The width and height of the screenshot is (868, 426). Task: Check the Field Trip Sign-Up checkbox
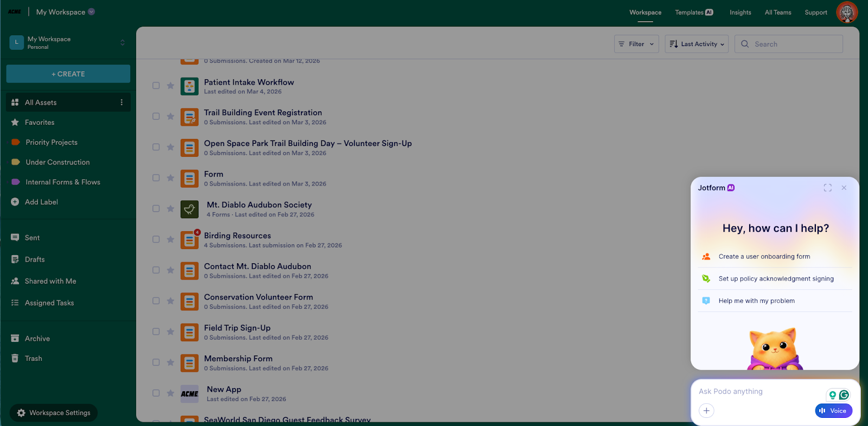coord(156,332)
